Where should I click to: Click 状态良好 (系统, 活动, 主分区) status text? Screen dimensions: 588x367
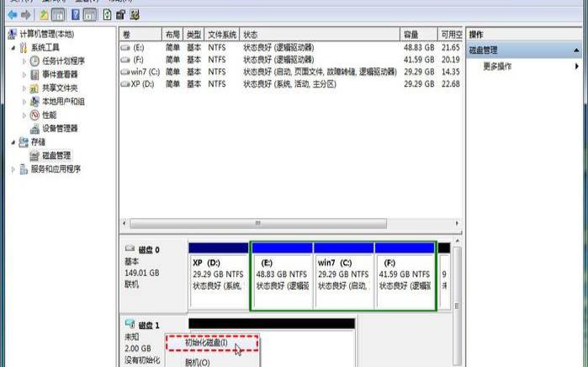click(x=290, y=84)
